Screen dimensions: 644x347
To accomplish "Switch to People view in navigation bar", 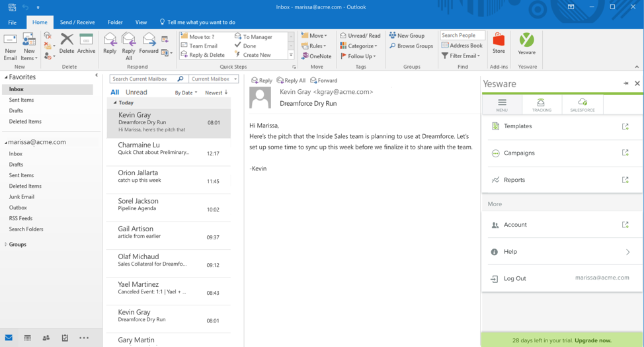I will (x=46, y=338).
